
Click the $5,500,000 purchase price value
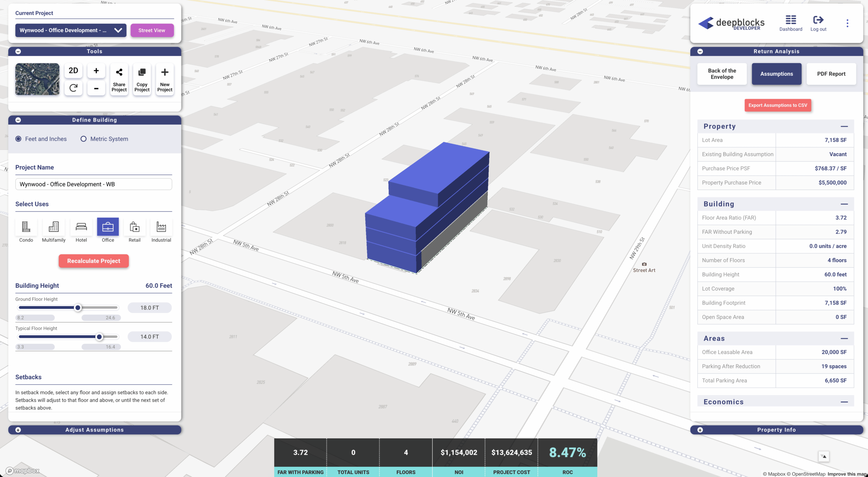point(832,183)
